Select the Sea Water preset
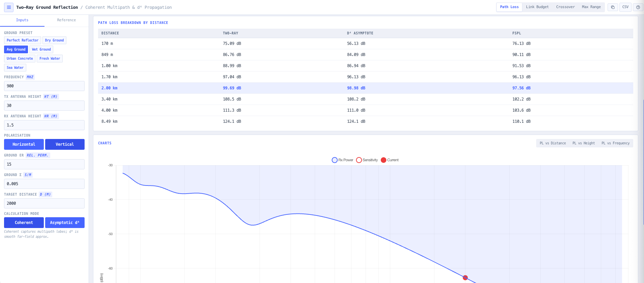This screenshot has height=283, width=644. point(15,67)
